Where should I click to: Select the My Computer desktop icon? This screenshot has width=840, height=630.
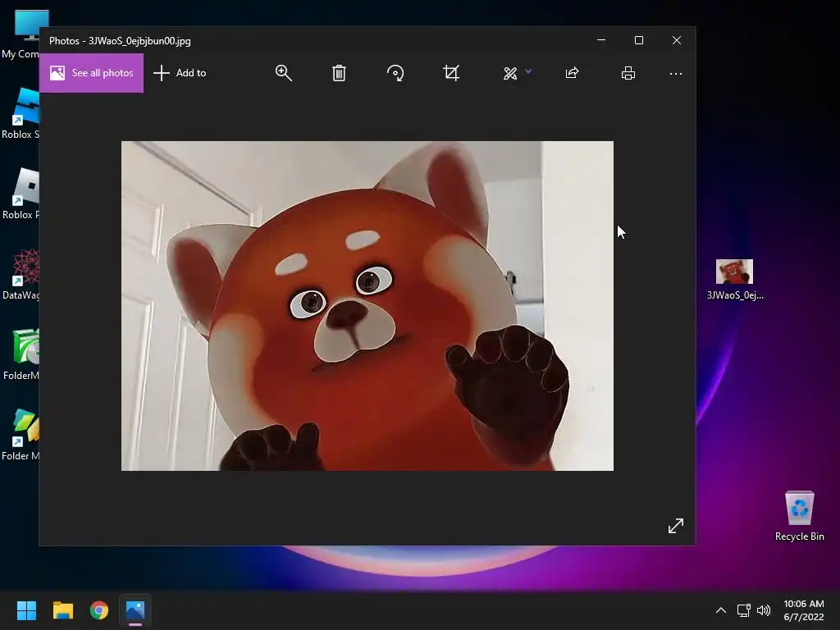pos(21,34)
